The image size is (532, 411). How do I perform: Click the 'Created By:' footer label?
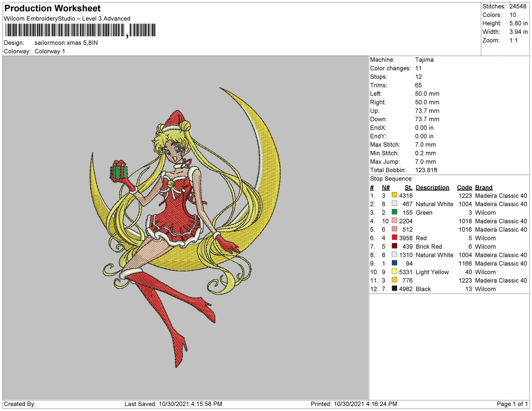click(x=20, y=404)
